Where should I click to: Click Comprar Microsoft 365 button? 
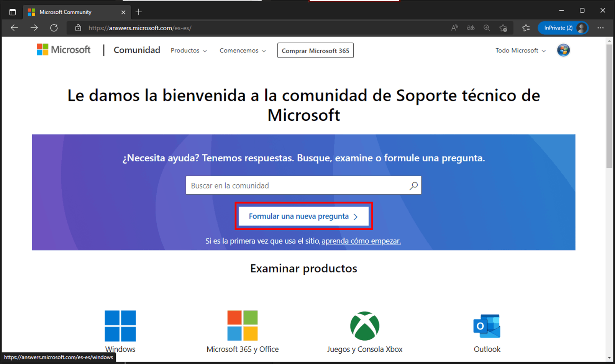pyautogui.click(x=315, y=51)
